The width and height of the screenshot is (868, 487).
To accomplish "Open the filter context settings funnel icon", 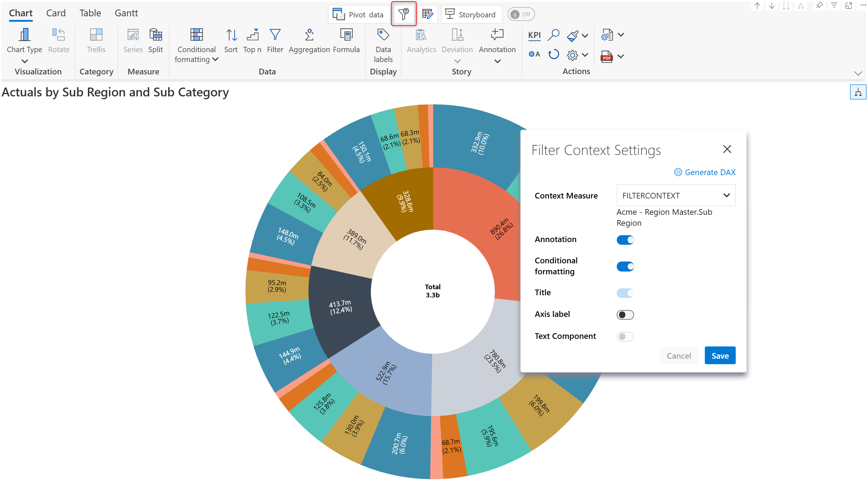I will tap(403, 14).
